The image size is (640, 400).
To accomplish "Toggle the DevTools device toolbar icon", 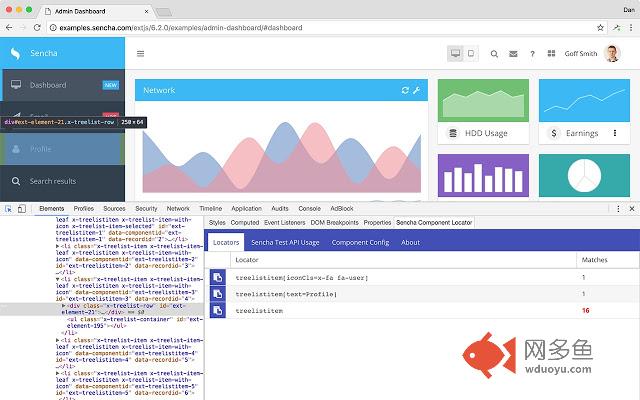I will click(23, 208).
